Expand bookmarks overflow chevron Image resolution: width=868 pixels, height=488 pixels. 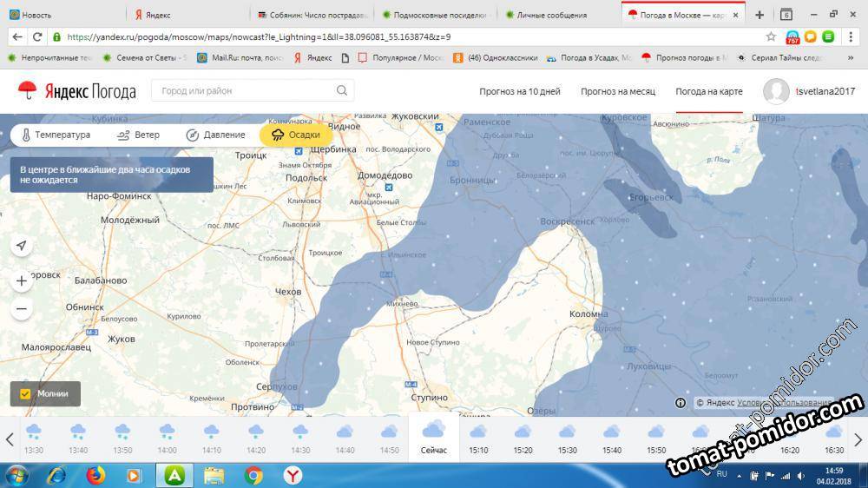pos(851,57)
